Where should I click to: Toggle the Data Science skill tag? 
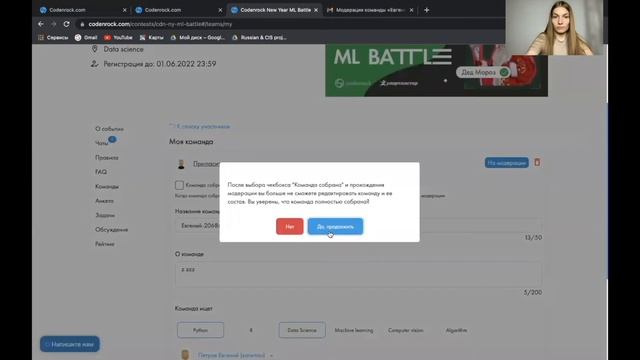(302, 330)
